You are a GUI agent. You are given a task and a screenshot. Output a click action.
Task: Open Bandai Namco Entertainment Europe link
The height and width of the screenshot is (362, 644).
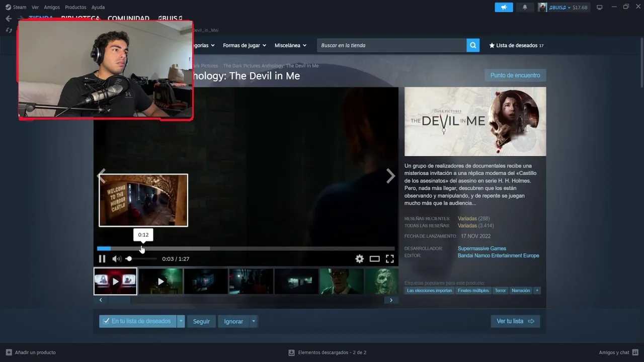coord(498,255)
